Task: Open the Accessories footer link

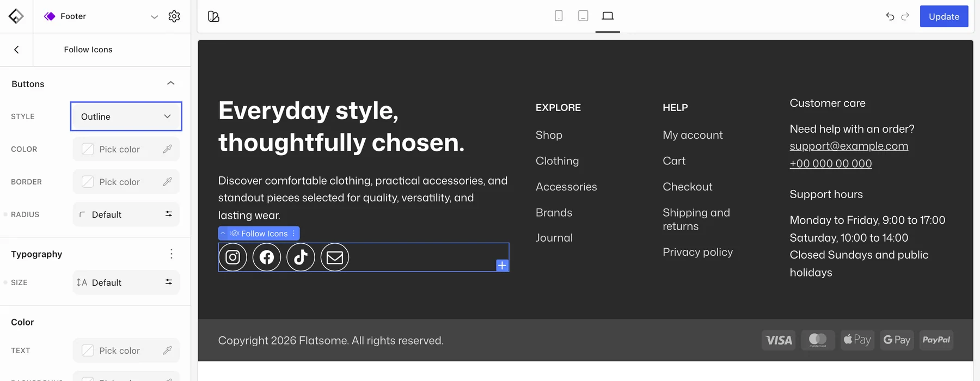Action: point(566,187)
